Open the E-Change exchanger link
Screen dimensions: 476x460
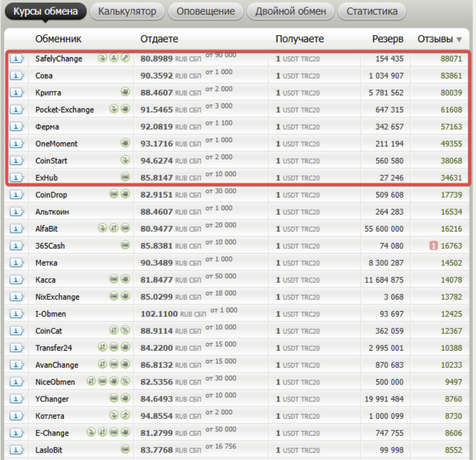[52, 433]
